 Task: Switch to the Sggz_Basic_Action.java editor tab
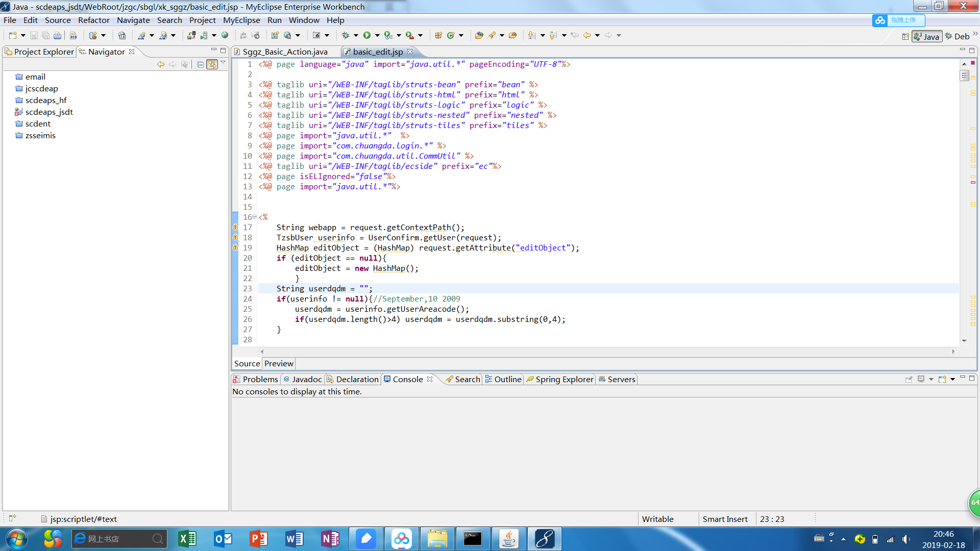pos(285,52)
